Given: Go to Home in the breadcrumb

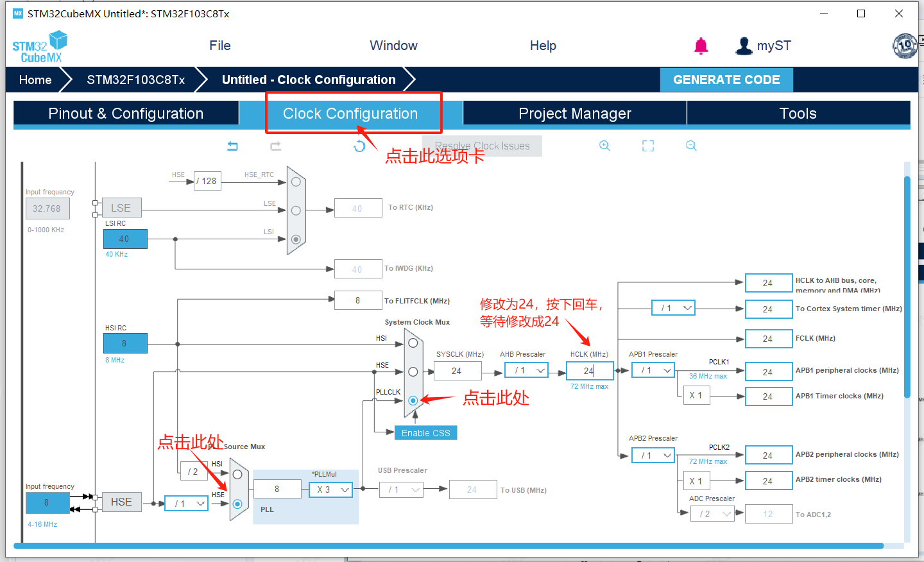Looking at the screenshot, I should (x=35, y=80).
